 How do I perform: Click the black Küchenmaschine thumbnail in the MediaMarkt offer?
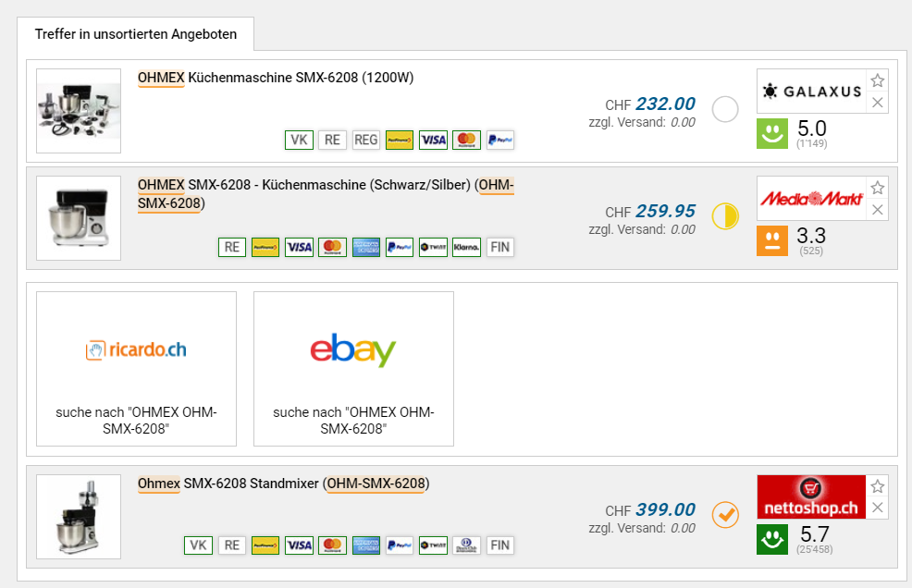[x=79, y=218]
